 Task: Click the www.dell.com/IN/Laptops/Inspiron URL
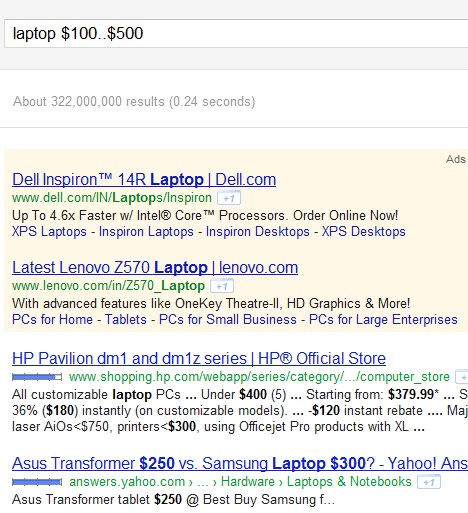112,198
